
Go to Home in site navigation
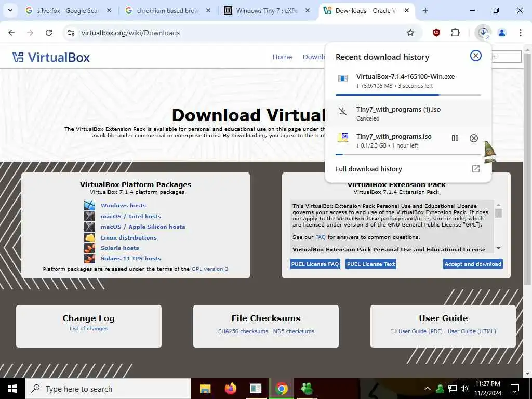(x=282, y=57)
